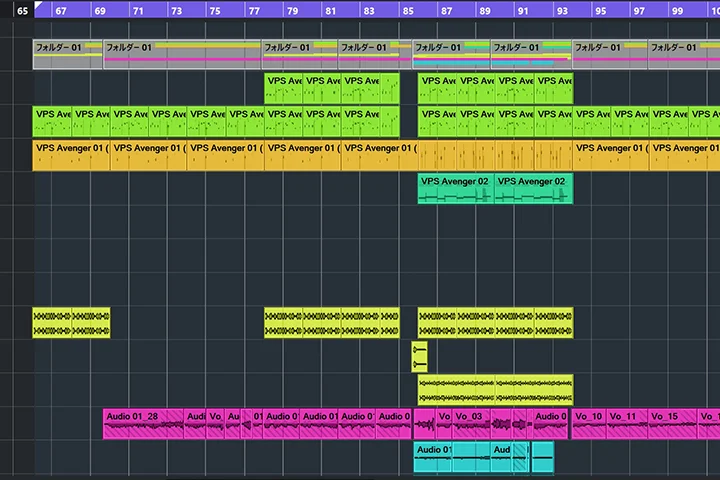Select teal VPS Avenger 02 clip at bar 90

coord(534,188)
